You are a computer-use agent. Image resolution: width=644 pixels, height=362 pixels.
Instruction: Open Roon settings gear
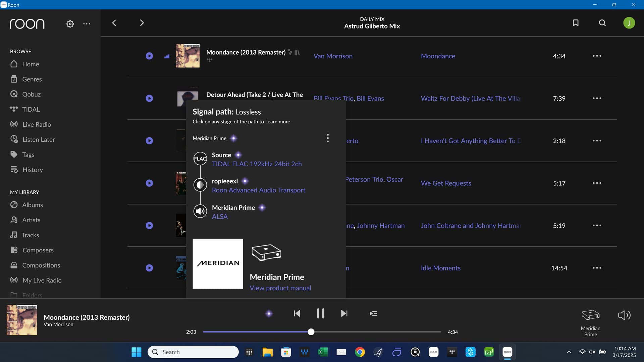70,24
